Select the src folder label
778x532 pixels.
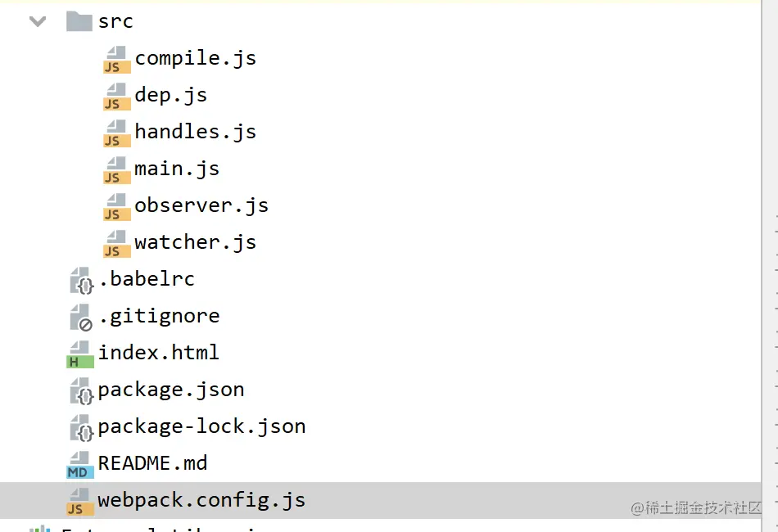coord(115,21)
